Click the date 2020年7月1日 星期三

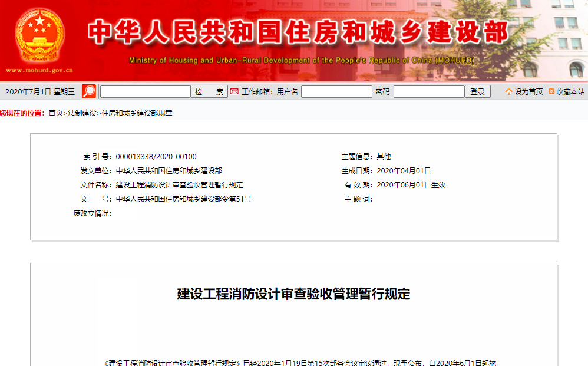(40, 92)
